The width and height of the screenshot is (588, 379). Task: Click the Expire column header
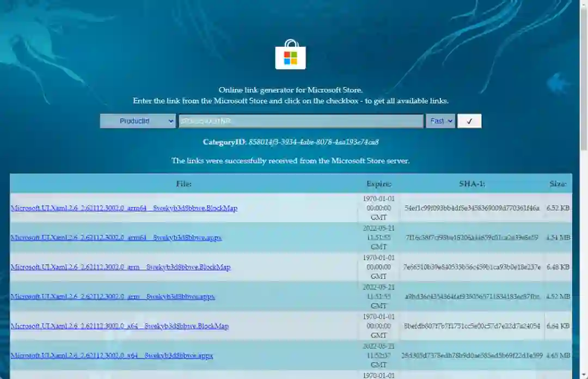coord(379,184)
